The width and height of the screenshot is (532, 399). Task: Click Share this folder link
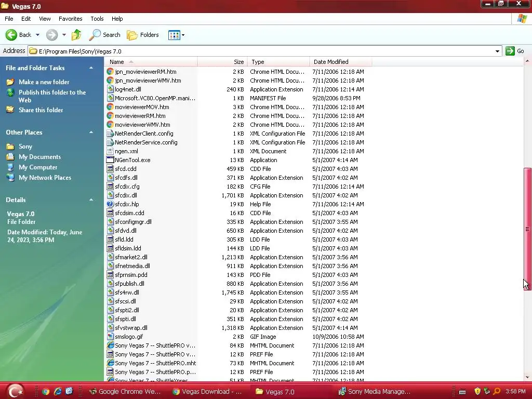tap(41, 110)
